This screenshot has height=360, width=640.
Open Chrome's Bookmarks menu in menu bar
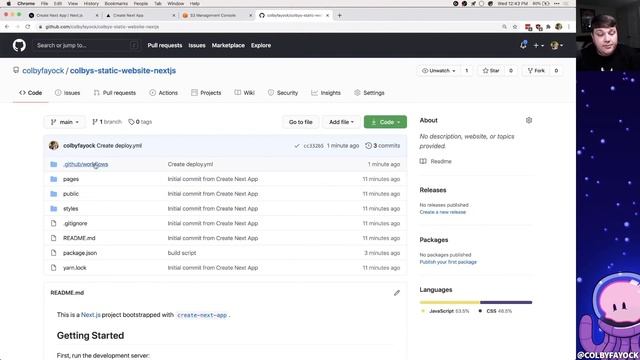coord(116,4)
